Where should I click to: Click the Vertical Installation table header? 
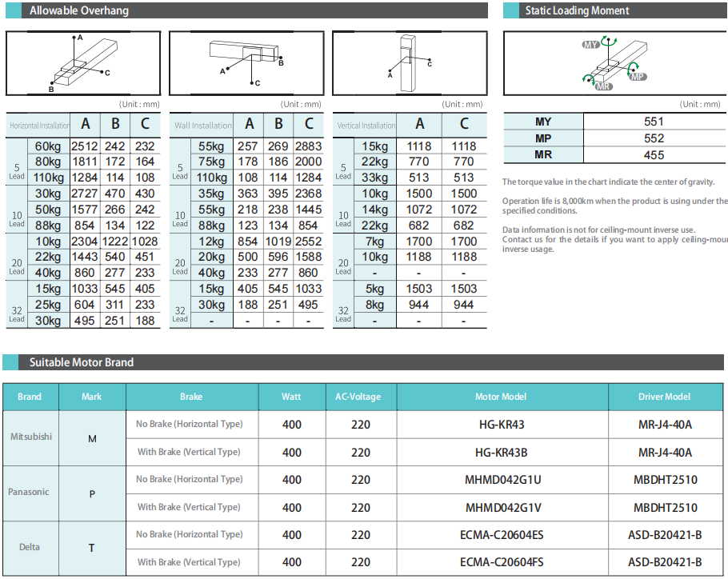(x=366, y=126)
